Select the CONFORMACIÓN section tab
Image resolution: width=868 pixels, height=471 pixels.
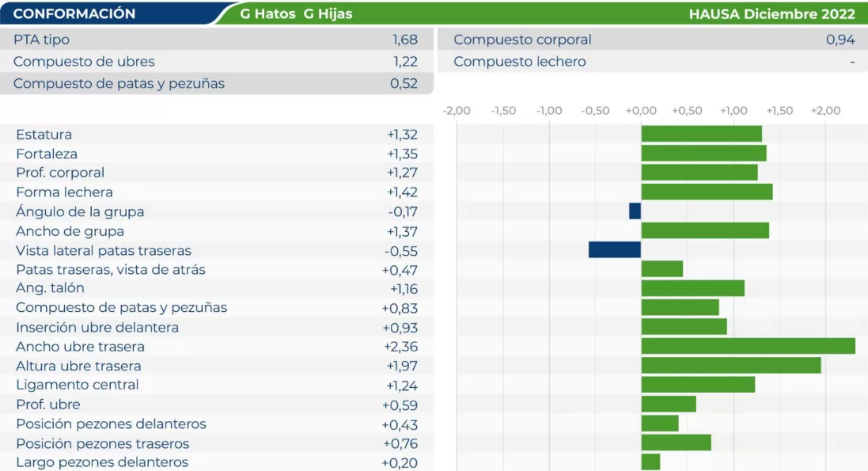74,13
